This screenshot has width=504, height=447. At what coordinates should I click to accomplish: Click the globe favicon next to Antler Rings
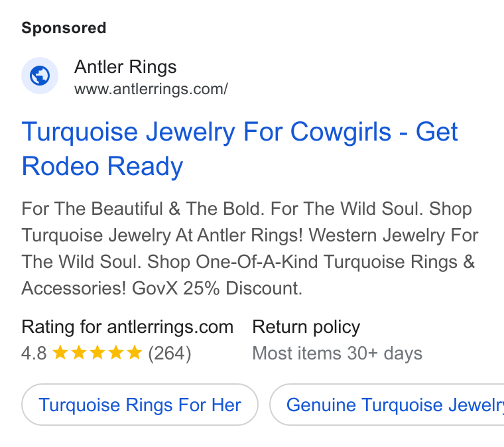tap(40, 76)
